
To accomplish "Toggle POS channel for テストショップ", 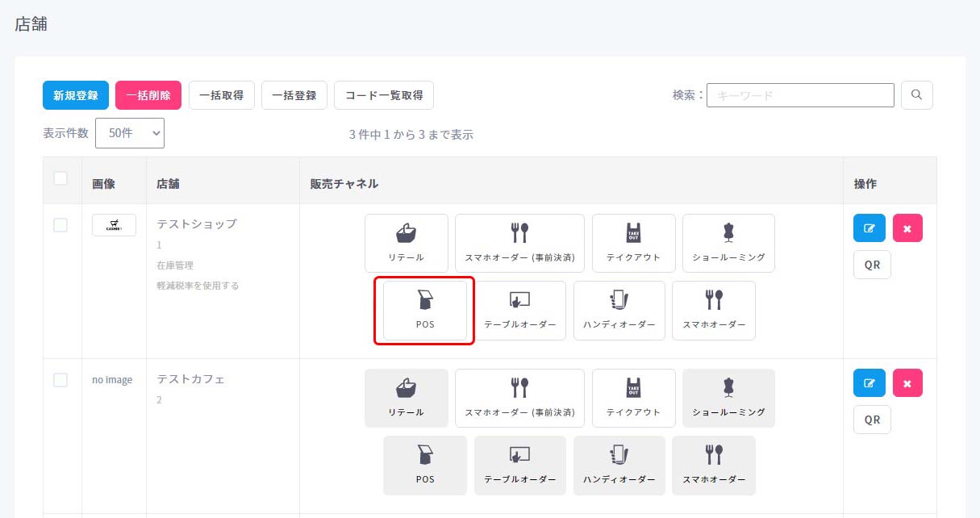I will pos(425,311).
